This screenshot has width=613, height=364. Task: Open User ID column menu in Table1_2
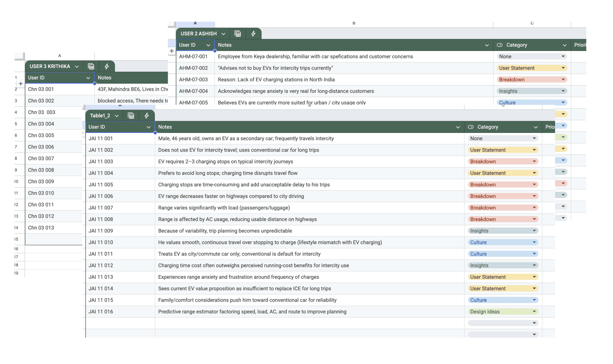pos(148,127)
